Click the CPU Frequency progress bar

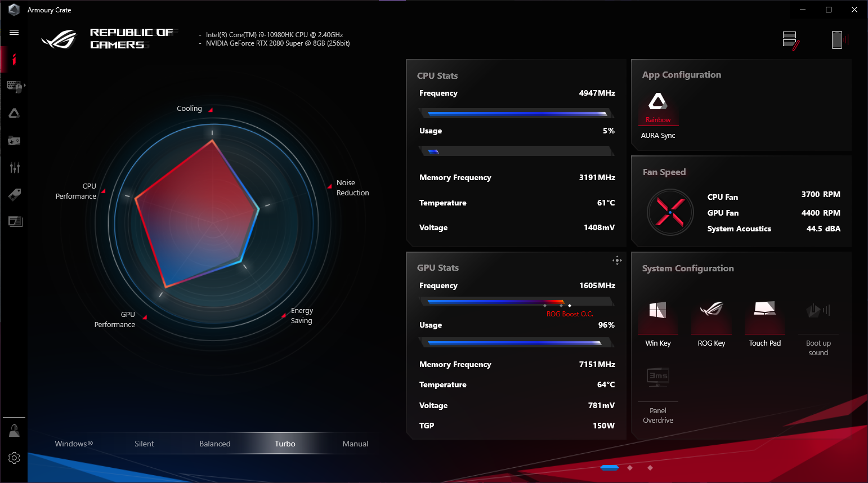click(x=517, y=113)
